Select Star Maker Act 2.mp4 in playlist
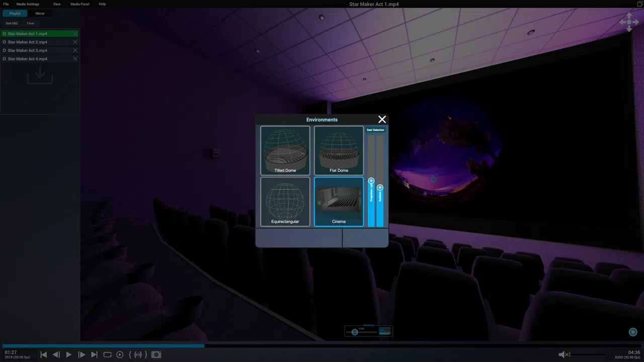The image size is (644, 362). tap(40, 42)
